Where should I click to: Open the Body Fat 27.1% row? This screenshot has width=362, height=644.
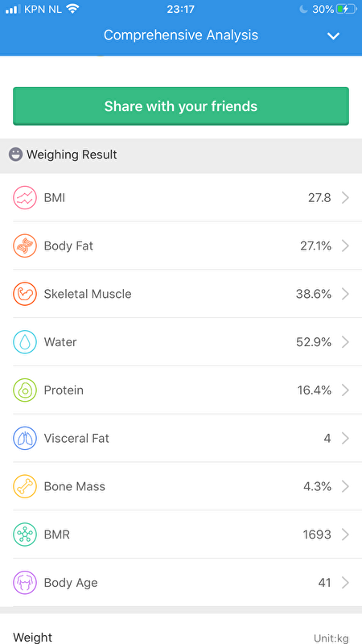coord(181,246)
